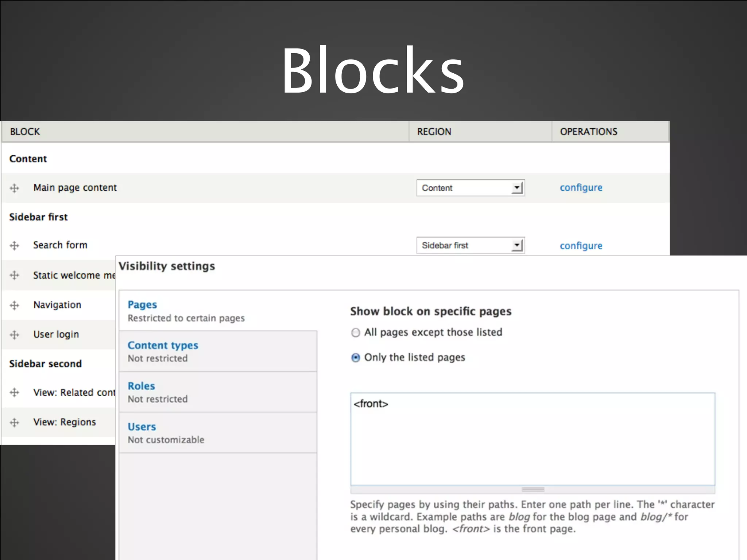Grab the drag handle for Static welcome message

pyautogui.click(x=14, y=275)
